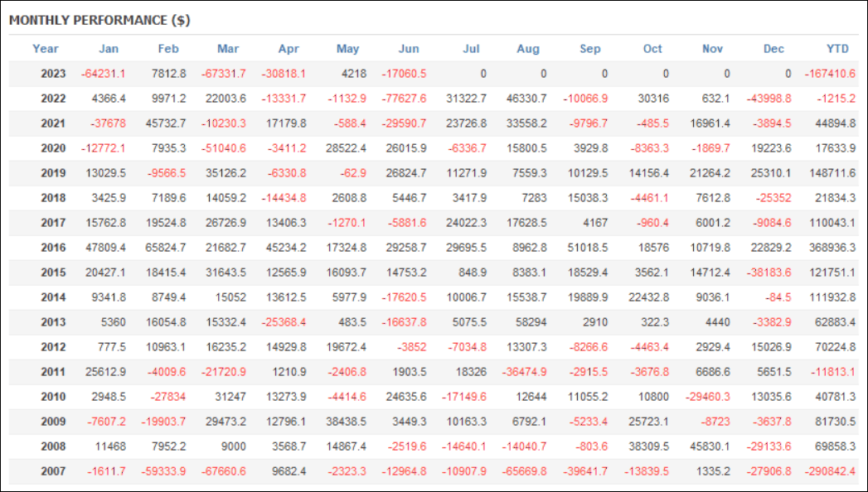
Task: Select the Jun column header
Action: pos(409,49)
